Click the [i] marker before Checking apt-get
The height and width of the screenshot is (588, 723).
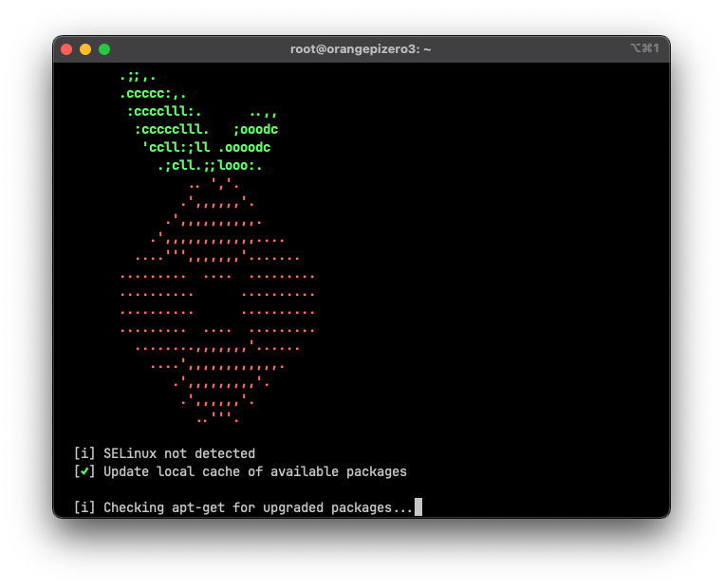tap(84, 507)
